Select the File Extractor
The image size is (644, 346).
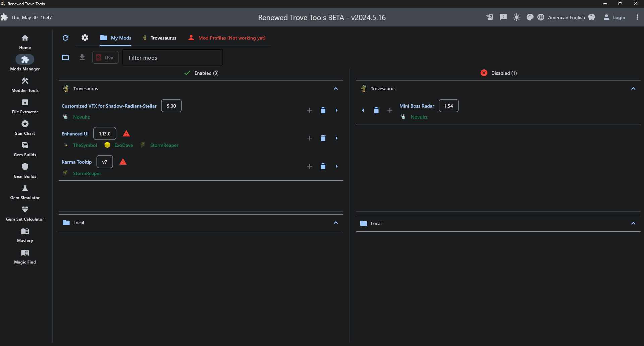[25, 106]
